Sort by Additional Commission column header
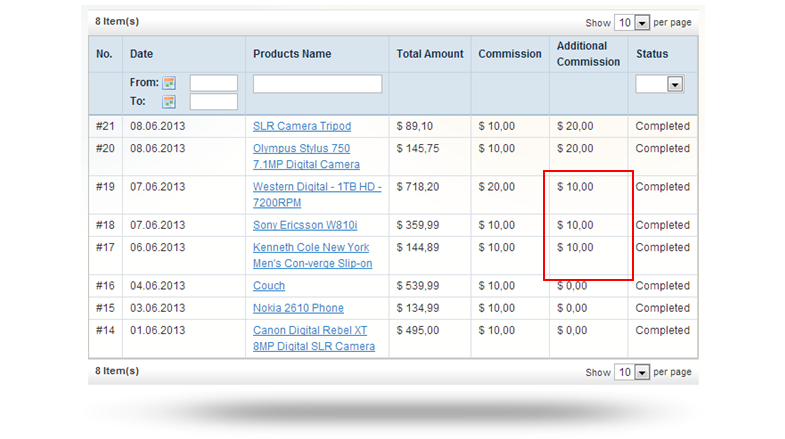 click(588, 54)
